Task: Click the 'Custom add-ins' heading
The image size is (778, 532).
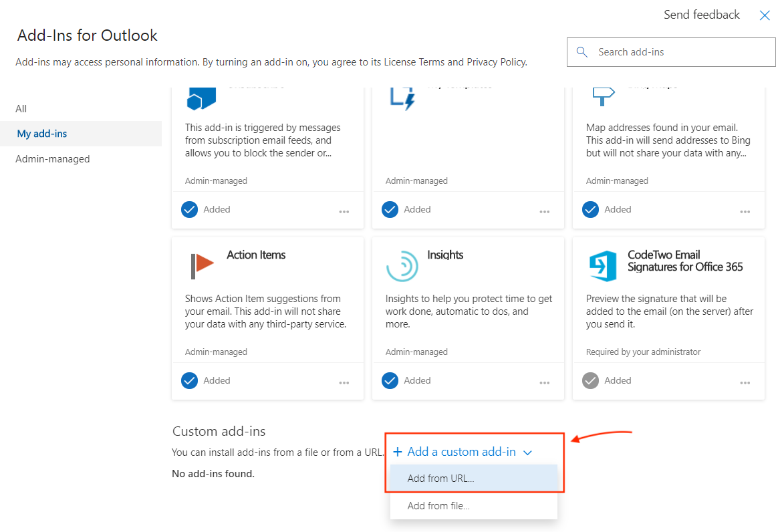Action: pos(219,431)
